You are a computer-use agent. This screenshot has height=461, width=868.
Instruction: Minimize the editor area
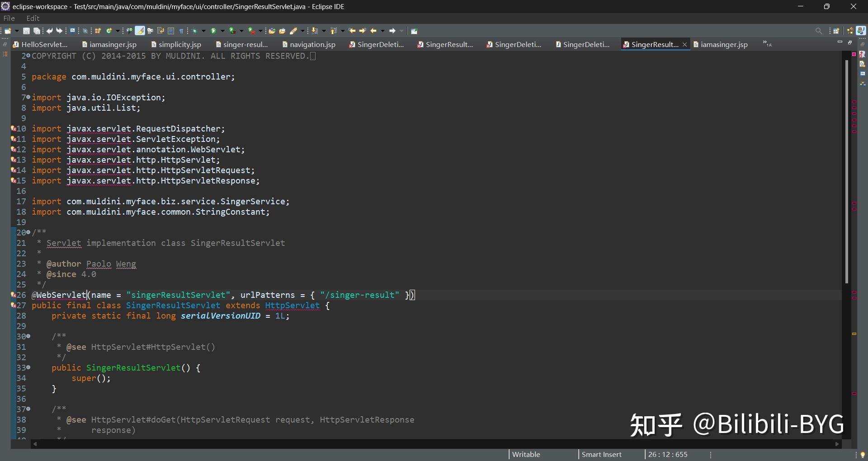840,42
